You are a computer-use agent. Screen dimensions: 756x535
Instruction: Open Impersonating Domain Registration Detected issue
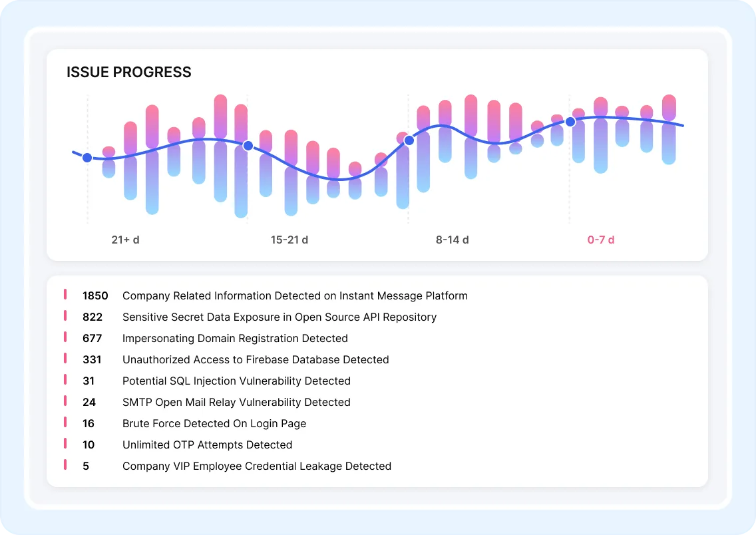click(x=235, y=338)
